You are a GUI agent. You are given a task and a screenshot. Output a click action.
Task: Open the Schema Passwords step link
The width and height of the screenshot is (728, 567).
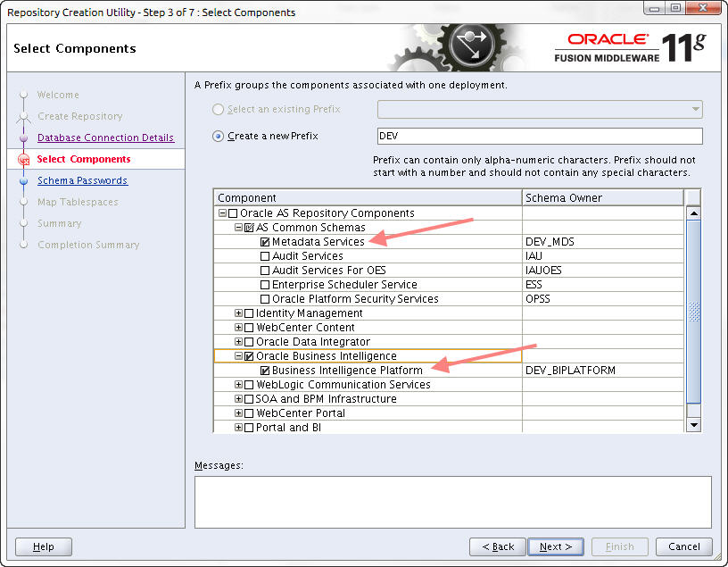point(83,180)
